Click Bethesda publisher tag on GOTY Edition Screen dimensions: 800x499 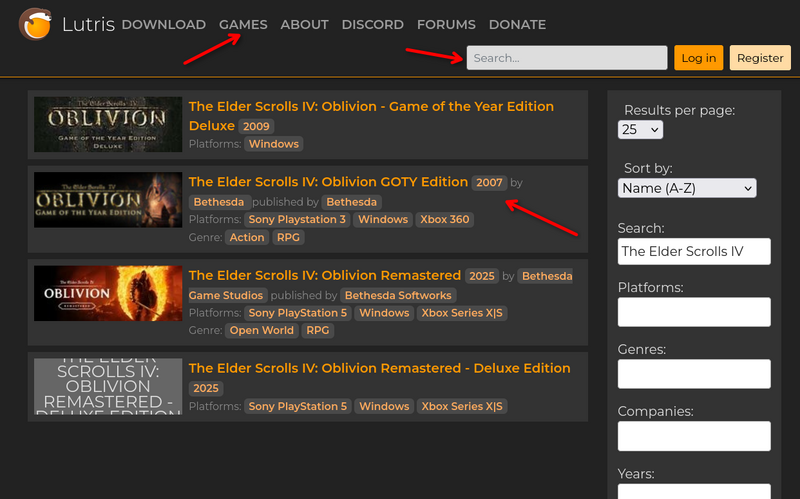point(352,202)
